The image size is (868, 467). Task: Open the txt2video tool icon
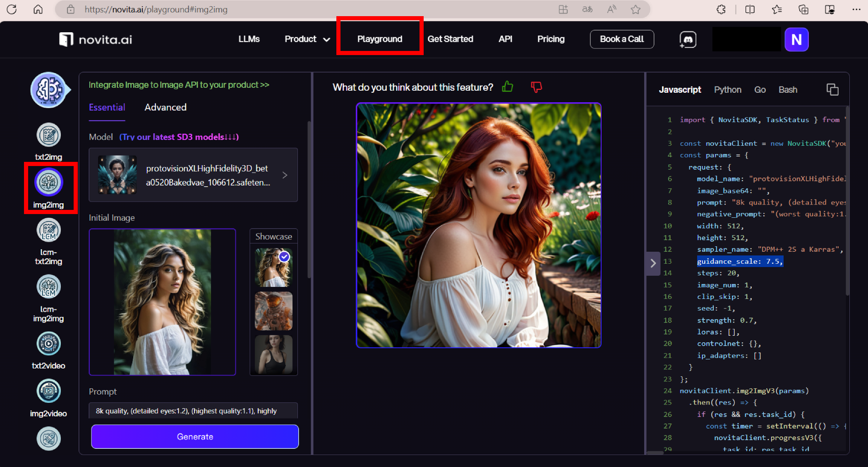(48, 344)
